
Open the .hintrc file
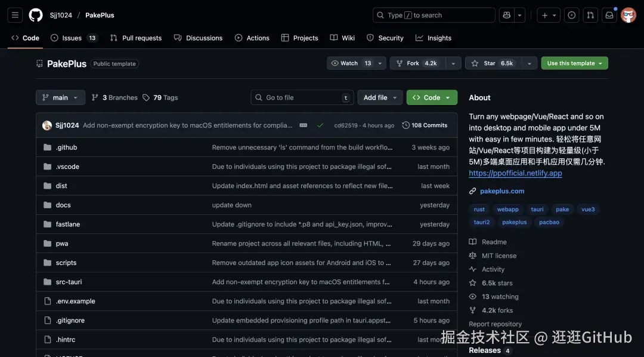point(66,340)
